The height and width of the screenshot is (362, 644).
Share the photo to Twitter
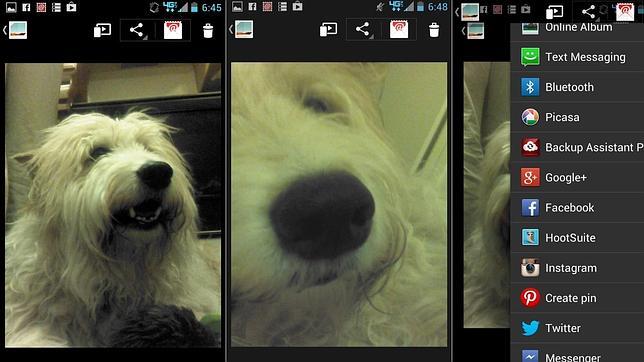pyautogui.click(x=577, y=328)
